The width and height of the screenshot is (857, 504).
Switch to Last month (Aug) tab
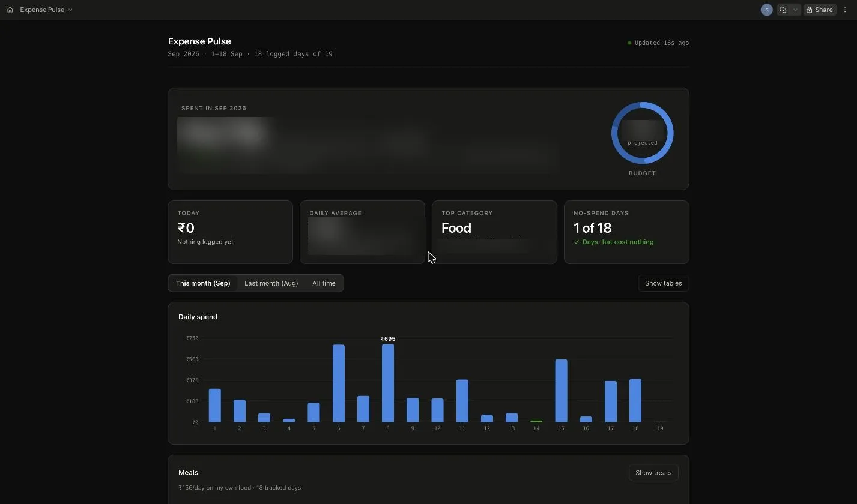point(271,283)
